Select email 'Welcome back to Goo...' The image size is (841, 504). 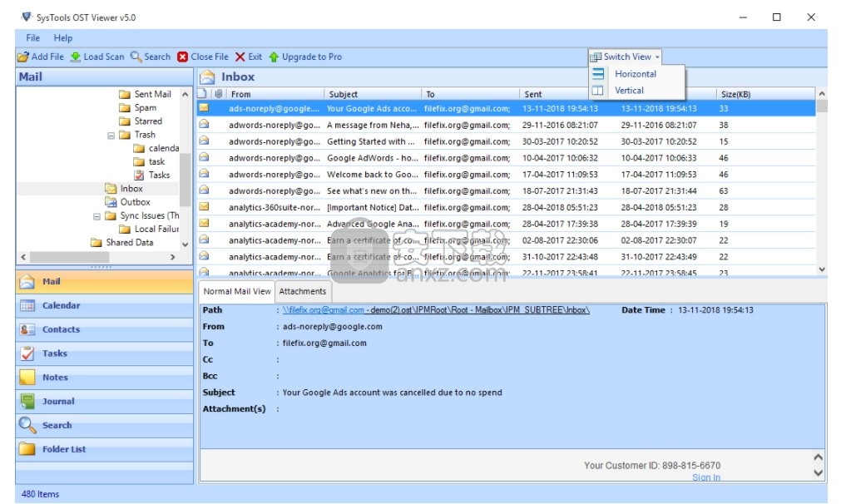tap(507, 175)
